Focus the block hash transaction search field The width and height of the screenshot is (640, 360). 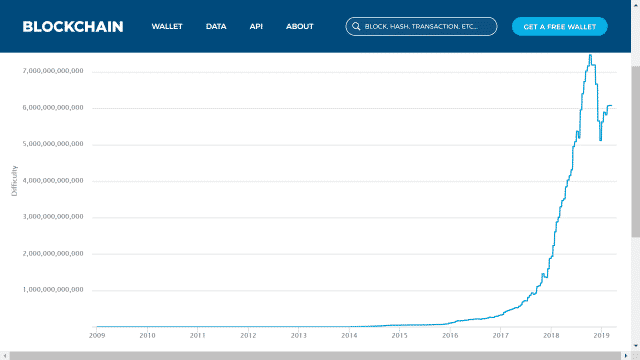coord(421,27)
